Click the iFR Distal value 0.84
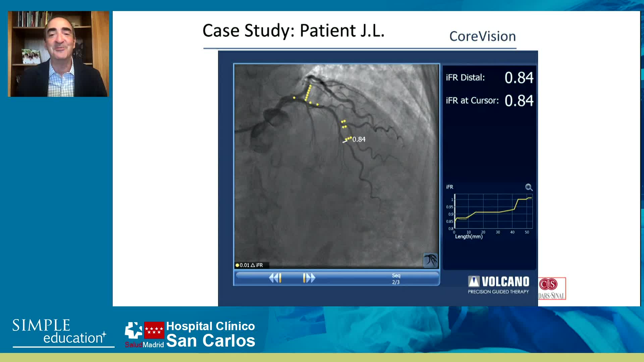The height and width of the screenshot is (362, 644). 519,78
